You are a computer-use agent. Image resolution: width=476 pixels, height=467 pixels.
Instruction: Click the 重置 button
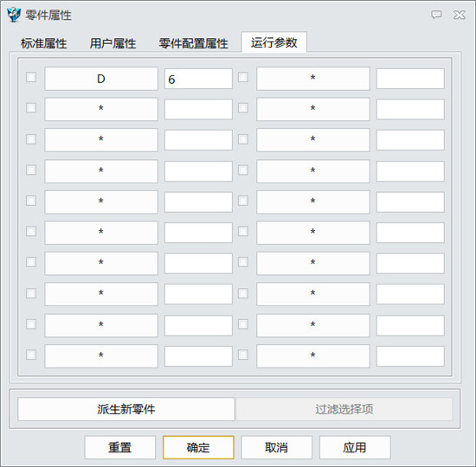coord(120,448)
